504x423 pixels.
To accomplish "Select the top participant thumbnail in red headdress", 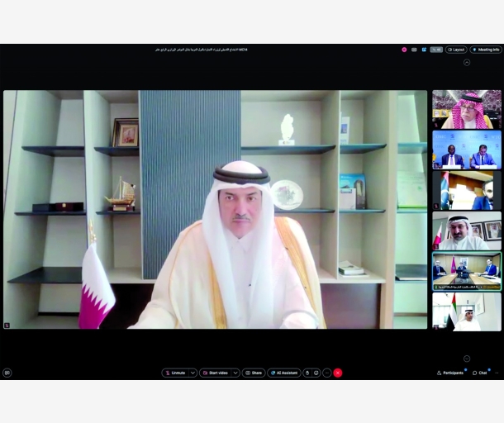I will 466,109.
